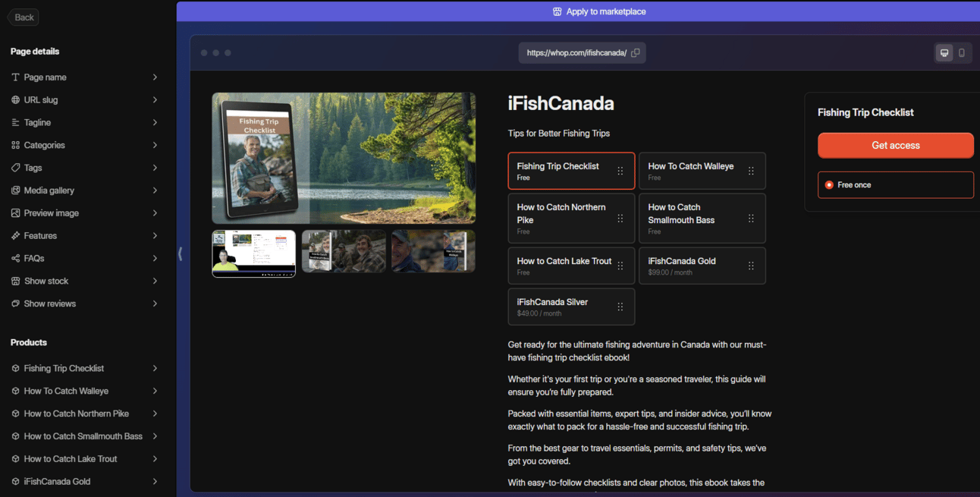Click the drag handle on the Fishing Trip Checklist card
Screen dimensions: 980x497
click(620, 171)
